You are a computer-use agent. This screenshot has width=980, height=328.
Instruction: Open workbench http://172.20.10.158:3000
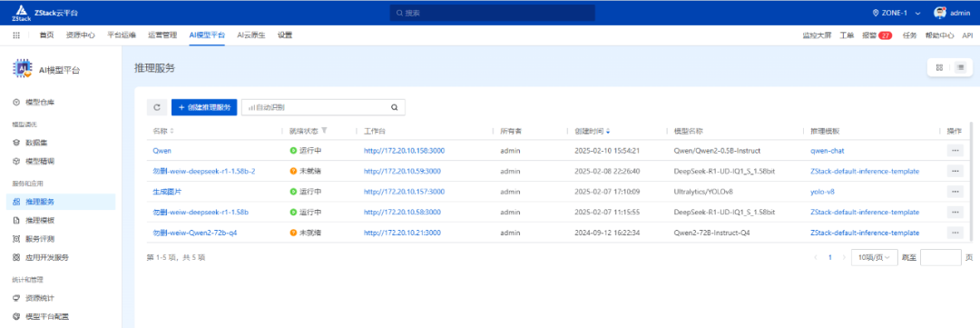(x=404, y=151)
